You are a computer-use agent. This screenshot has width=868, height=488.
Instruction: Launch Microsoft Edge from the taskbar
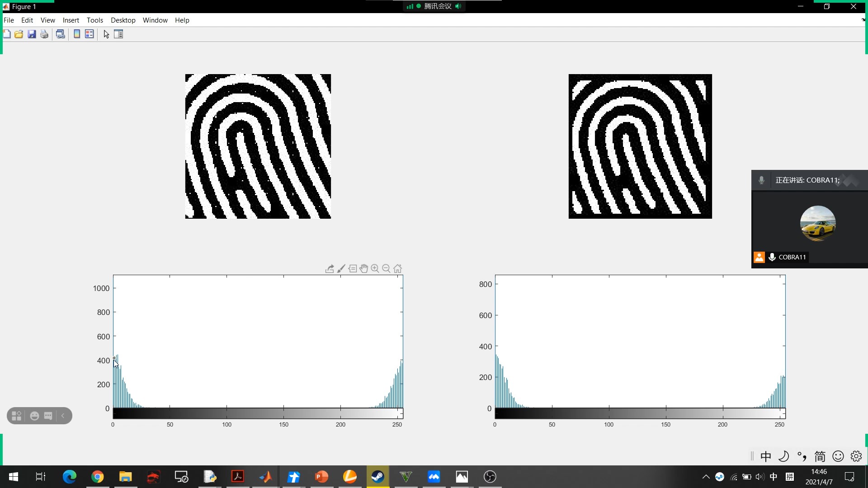(70, 477)
